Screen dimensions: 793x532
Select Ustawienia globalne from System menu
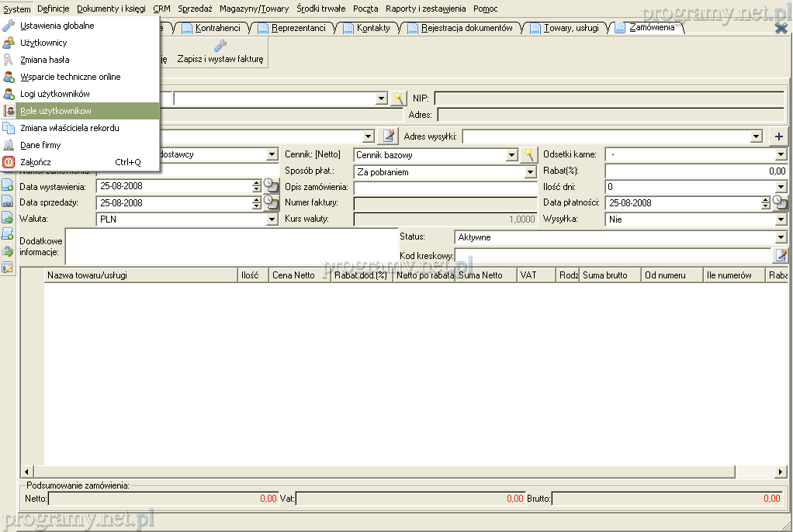(57, 26)
